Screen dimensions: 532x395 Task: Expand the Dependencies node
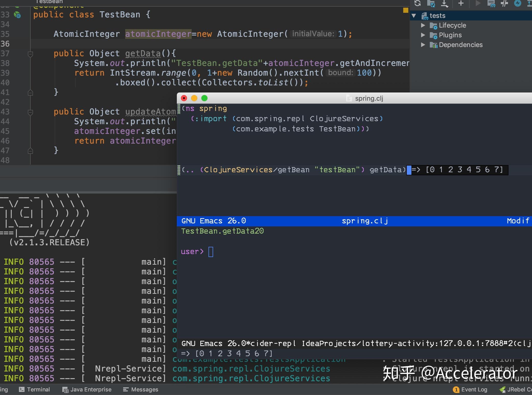(x=423, y=45)
